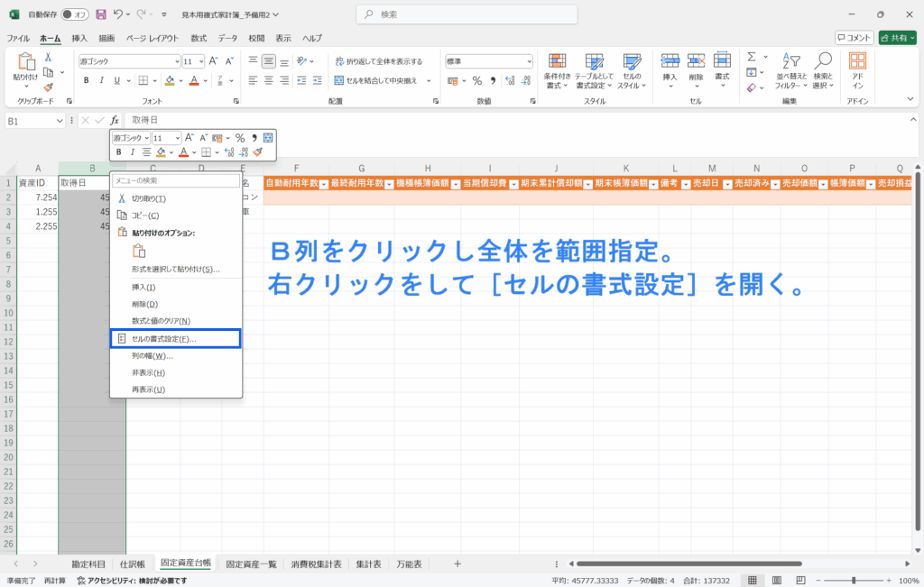Screen dimensions: 924x587
Task: Click the ribbon increase font size button
Action: 213,61
